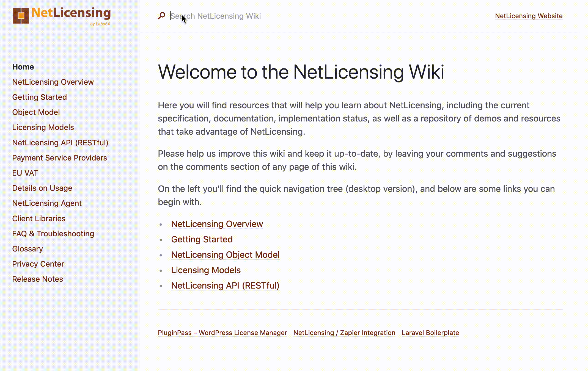View the Release Notes page
This screenshot has width=588, height=371.
(38, 279)
